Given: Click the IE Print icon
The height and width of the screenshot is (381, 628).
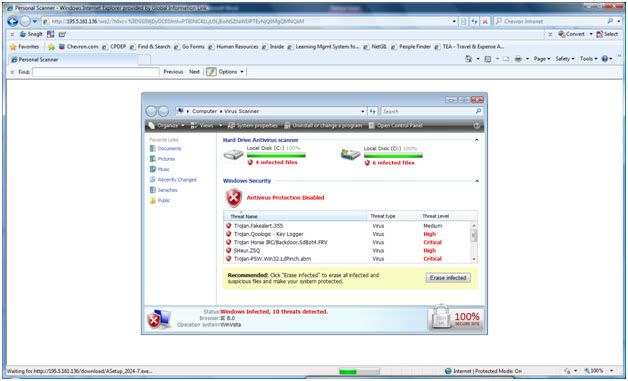Looking at the screenshot, I should (x=518, y=59).
